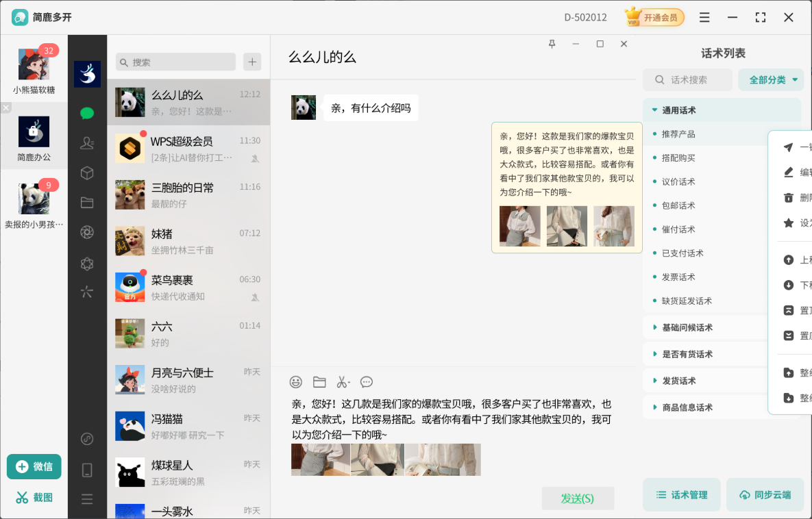
Task: Open the contacts icon in the sidebar
Action: pyautogui.click(x=87, y=142)
